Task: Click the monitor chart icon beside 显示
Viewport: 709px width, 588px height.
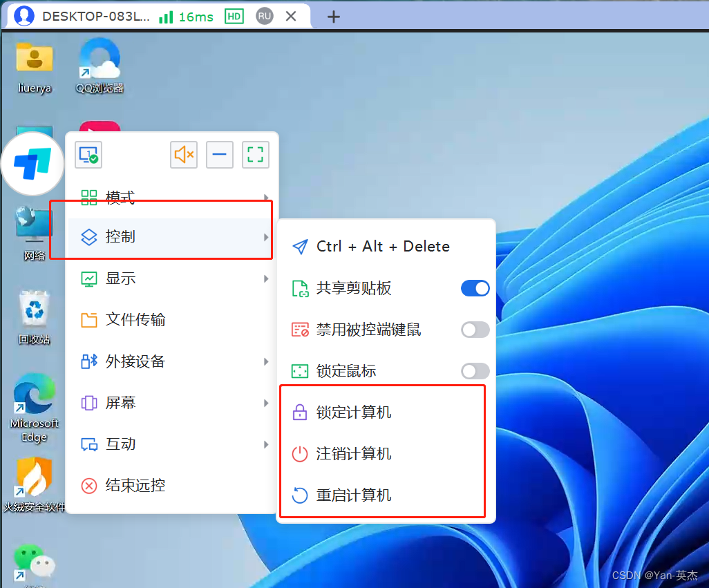Action: pos(89,279)
